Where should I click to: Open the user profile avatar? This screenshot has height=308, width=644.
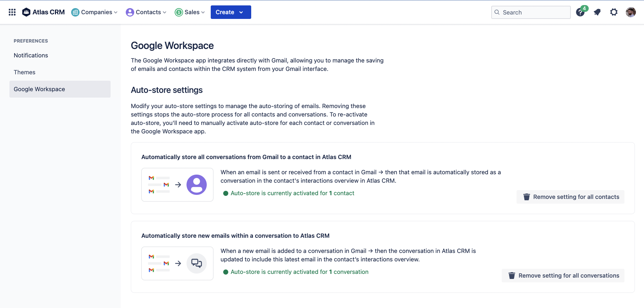pyautogui.click(x=631, y=12)
